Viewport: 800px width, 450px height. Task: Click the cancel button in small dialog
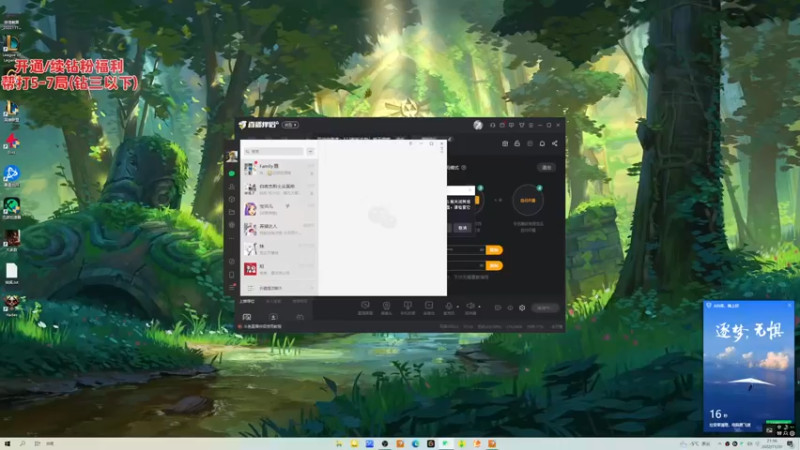click(462, 228)
